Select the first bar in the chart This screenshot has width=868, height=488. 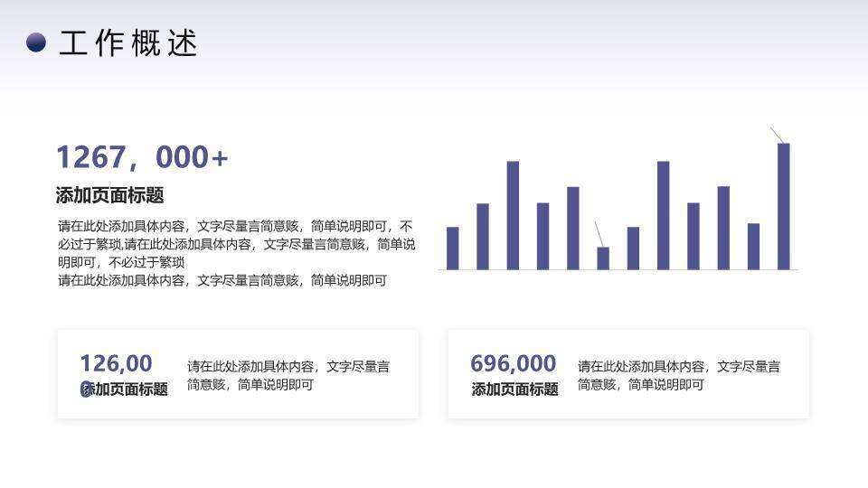[452, 248]
